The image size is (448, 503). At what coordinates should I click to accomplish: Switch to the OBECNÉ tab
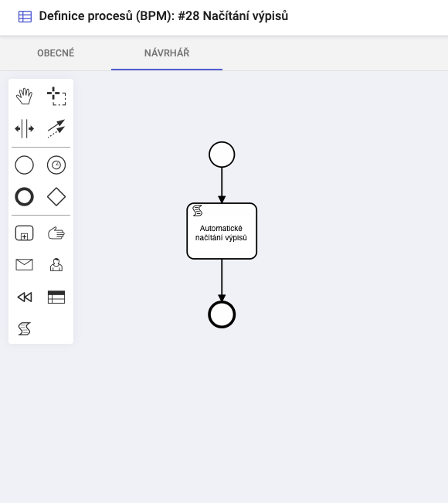point(56,53)
